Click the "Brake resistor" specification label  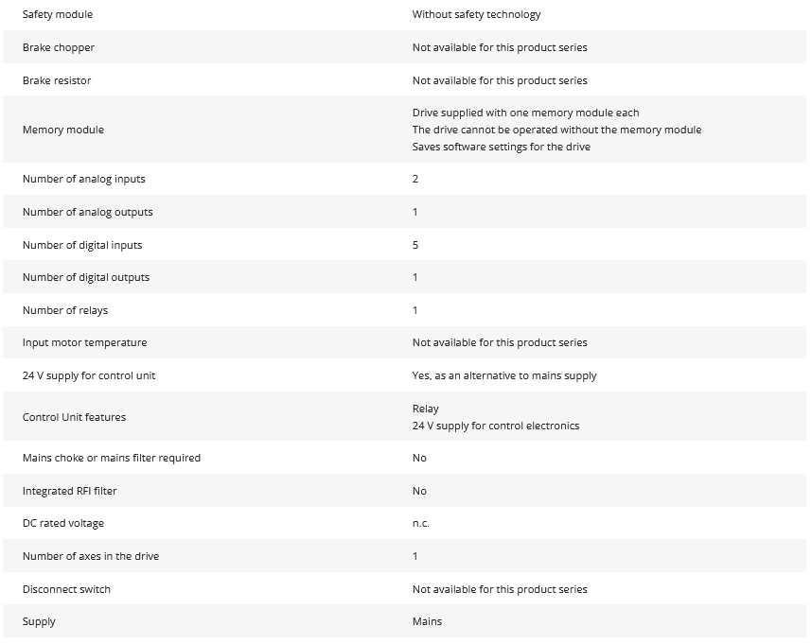57,80
